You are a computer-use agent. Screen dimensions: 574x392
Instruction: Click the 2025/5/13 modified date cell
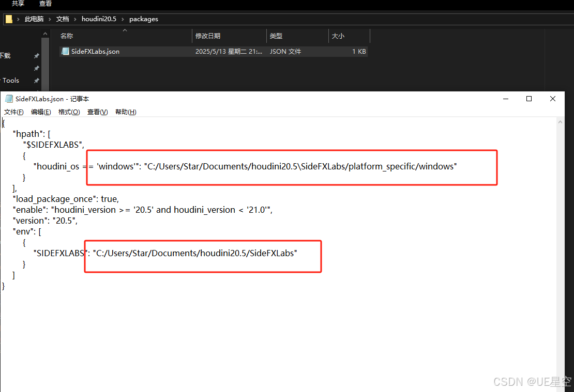(229, 51)
